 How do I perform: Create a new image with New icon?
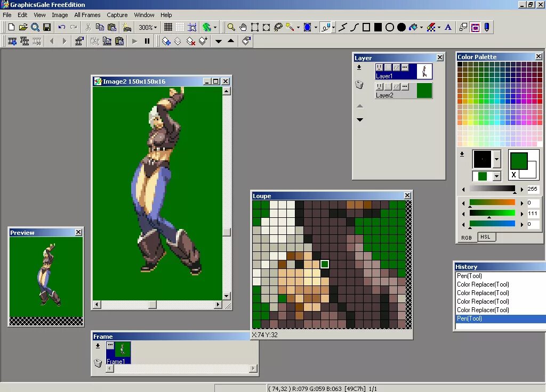[11, 27]
